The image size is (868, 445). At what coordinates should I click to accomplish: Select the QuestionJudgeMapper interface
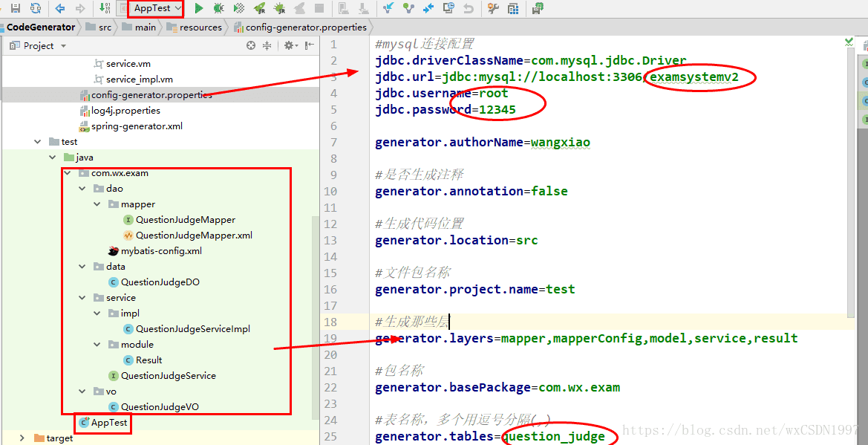(180, 219)
